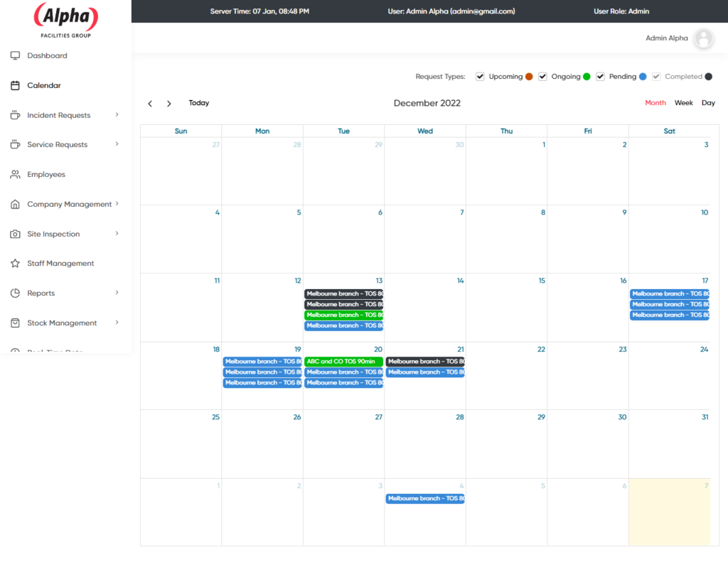
Task: Expand the Company Management submenu chevron
Action: tap(117, 204)
